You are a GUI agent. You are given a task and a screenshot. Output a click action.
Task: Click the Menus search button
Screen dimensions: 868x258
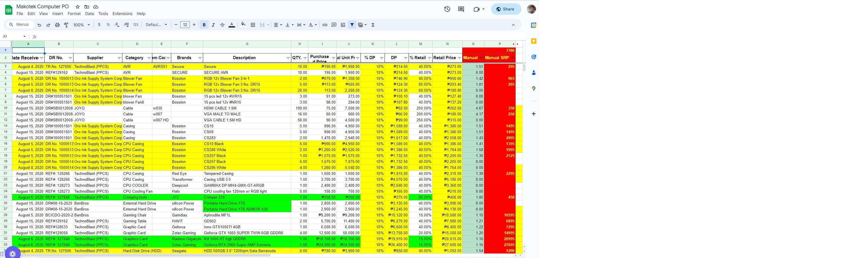coord(19,25)
